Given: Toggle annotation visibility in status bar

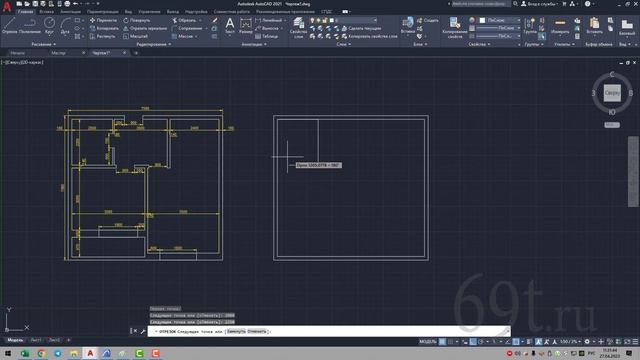Looking at the screenshot, I should [539, 342].
